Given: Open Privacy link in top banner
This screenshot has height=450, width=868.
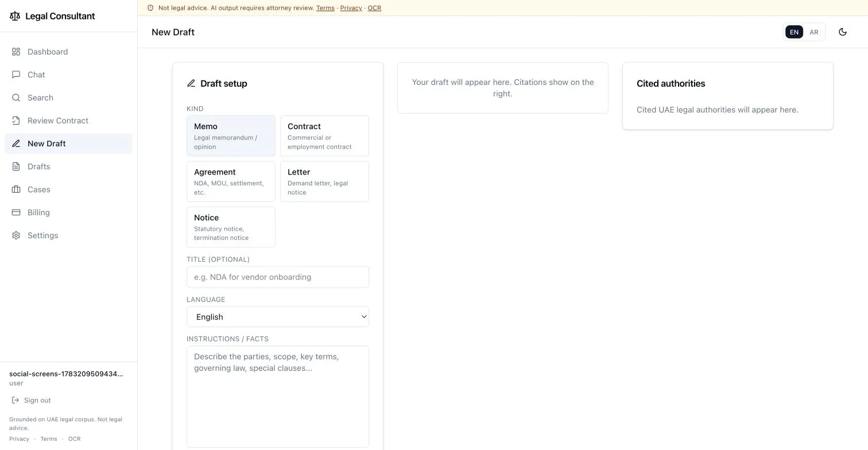Looking at the screenshot, I should [x=351, y=8].
